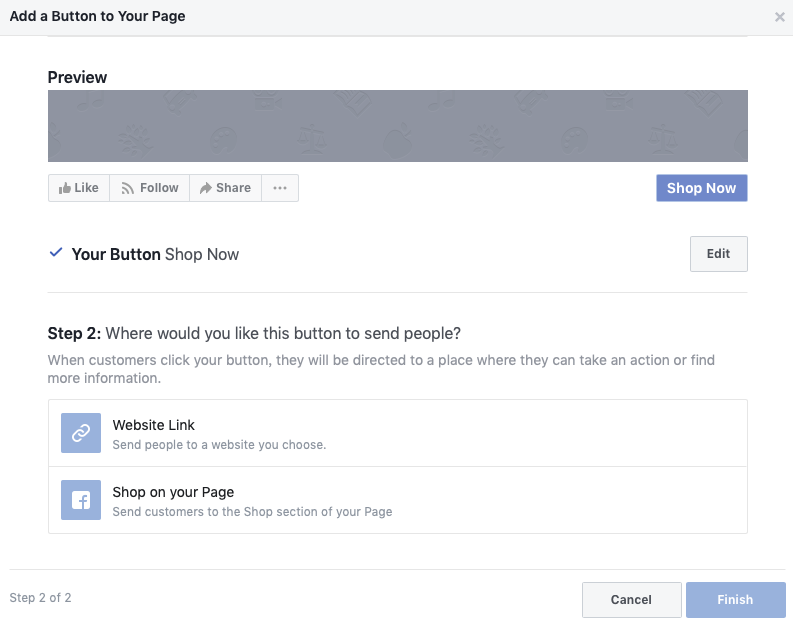Open the three-dot more options menu
The height and width of the screenshot is (627, 793).
280,188
